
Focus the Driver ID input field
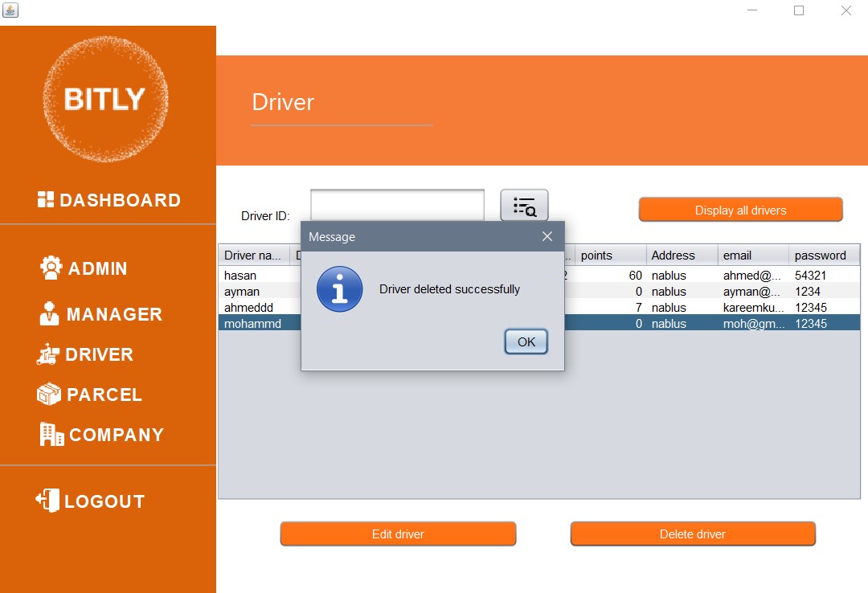click(x=398, y=205)
